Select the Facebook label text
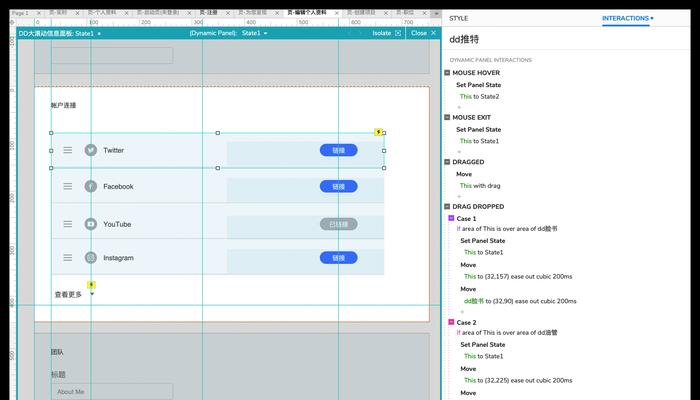Viewport: 700px width, 400px height. tap(118, 187)
